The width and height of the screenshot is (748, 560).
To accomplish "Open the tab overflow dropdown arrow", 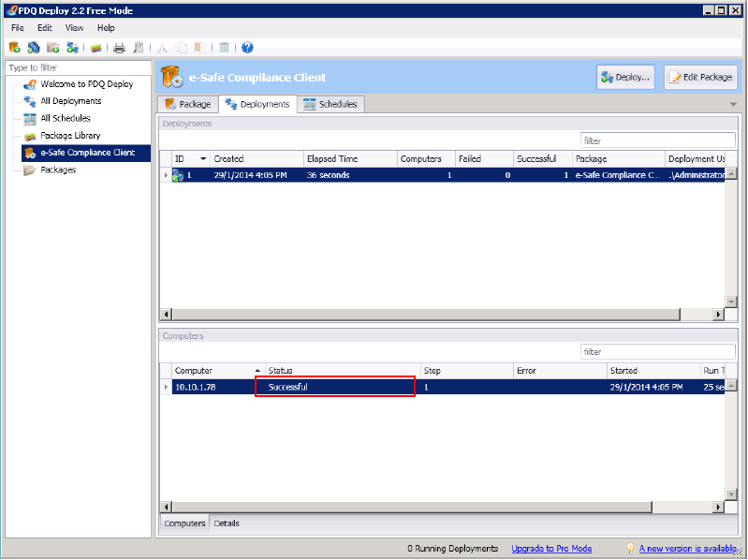I will [x=733, y=105].
